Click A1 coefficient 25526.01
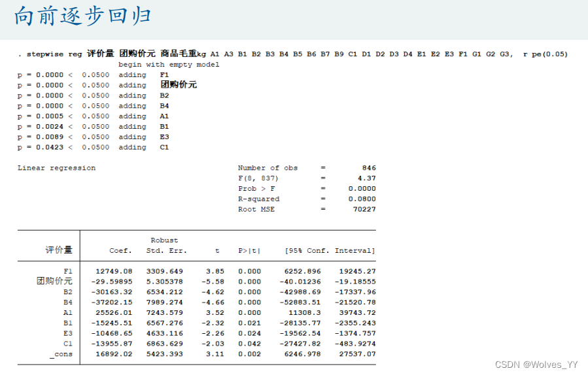 pyautogui.click(x=114, y=313)
